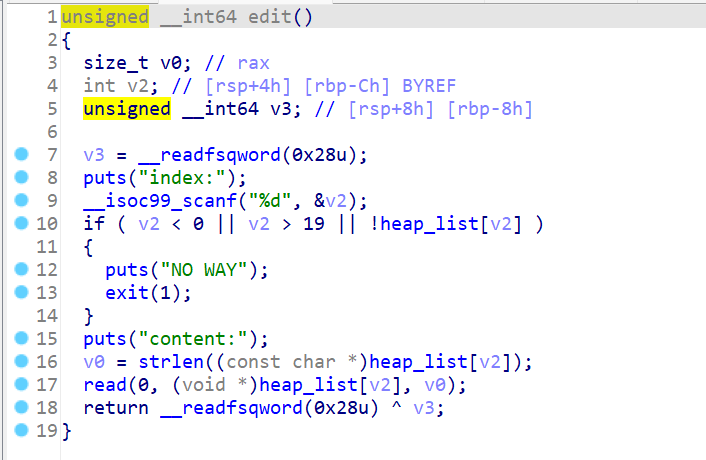Toggle the breakpoint dot on line 9

[x=21, y=200]
